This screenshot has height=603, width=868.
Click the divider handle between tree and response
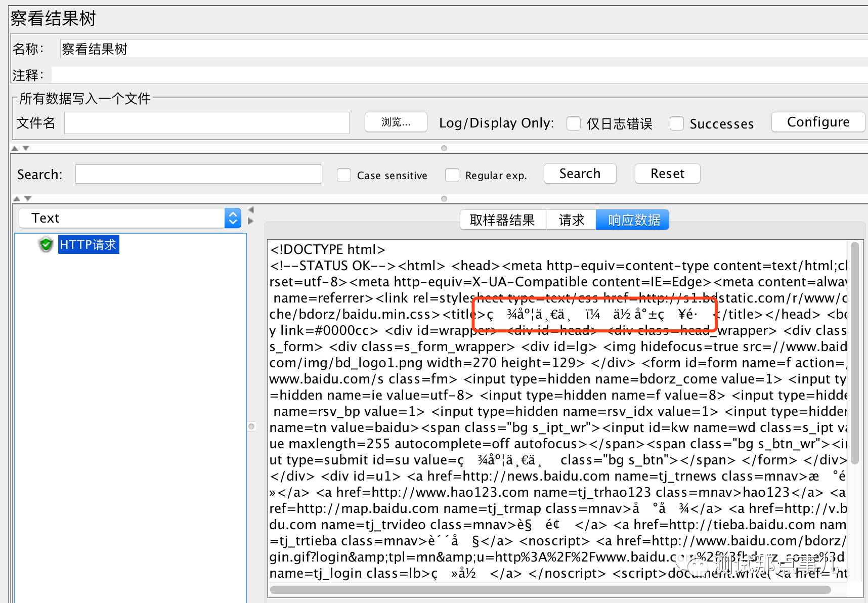(x=251, y=426)
